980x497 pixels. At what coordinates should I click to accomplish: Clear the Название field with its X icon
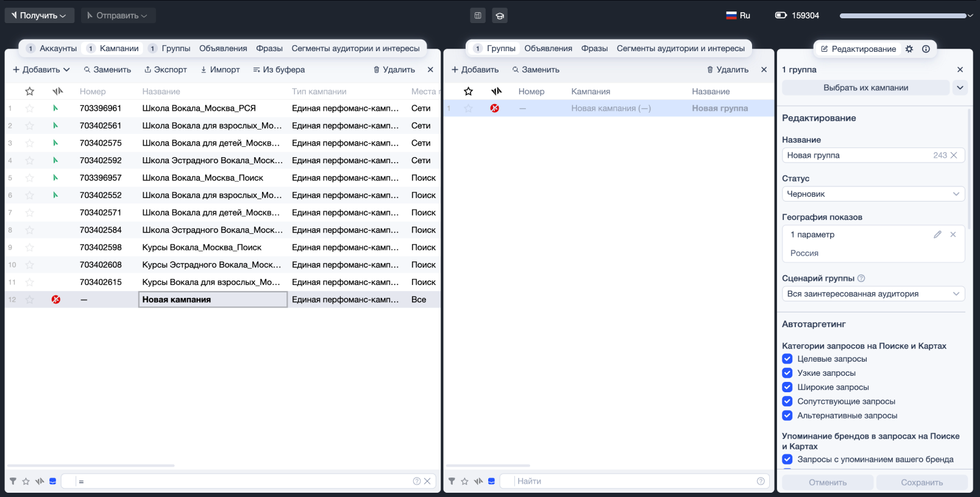click(x=954, y=155)
